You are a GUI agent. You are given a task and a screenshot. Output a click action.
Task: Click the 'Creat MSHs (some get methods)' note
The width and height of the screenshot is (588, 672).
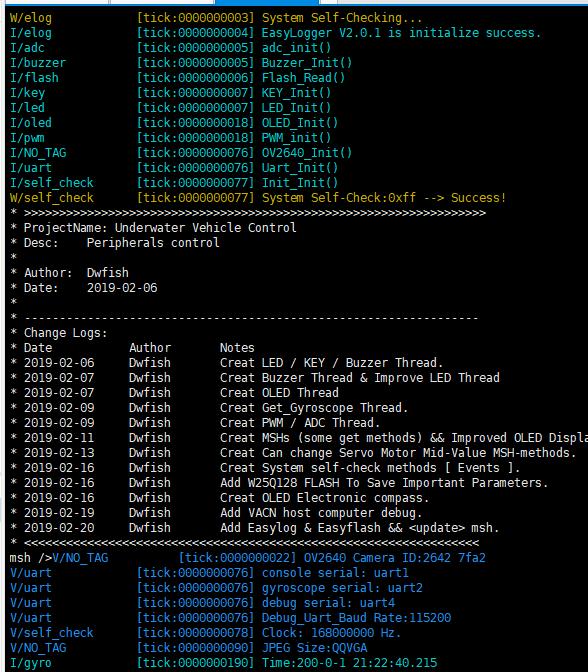[321, 438]
